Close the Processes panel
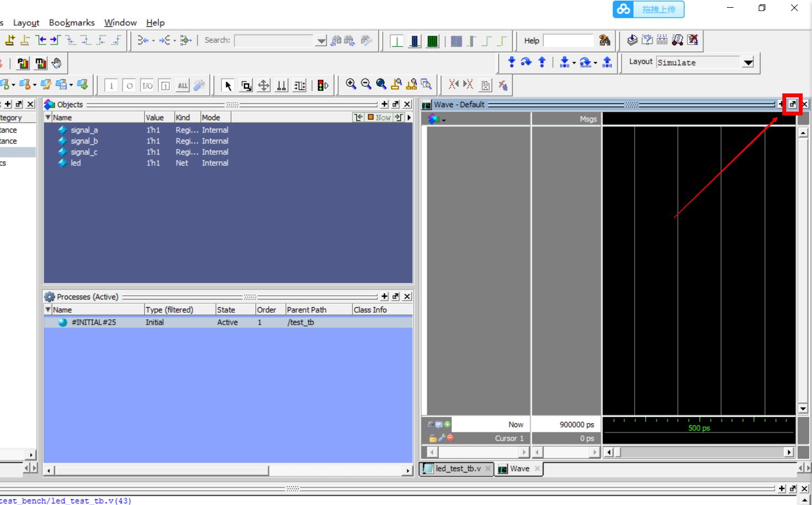Viewport: 812px width, 505px height. [407, 296]
